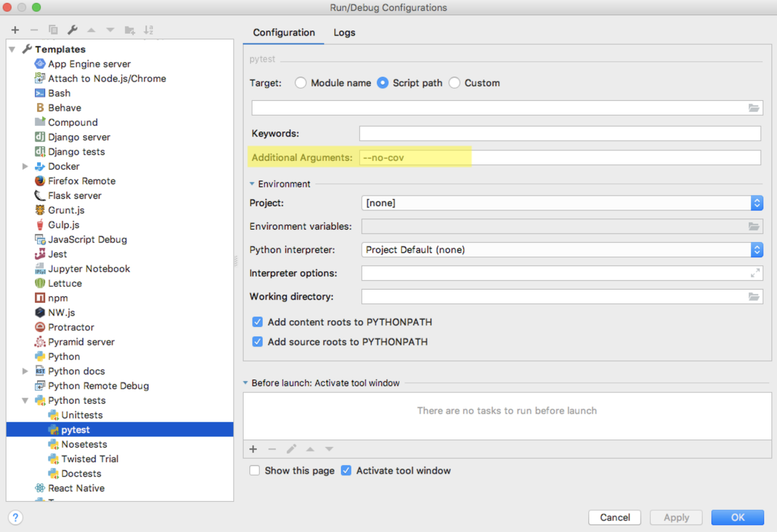777x532 pixels.
Task: Open the folder browser next to Script path field
Action: click(754, 108)
